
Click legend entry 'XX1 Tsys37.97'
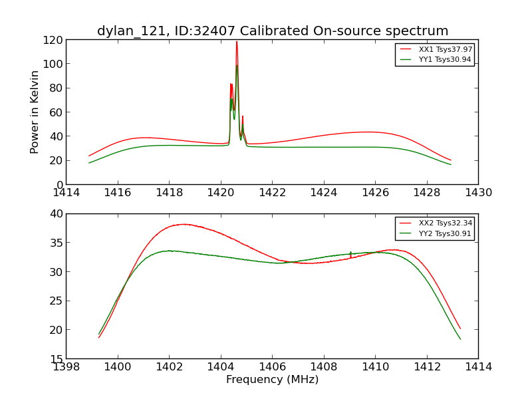point(445,49)
